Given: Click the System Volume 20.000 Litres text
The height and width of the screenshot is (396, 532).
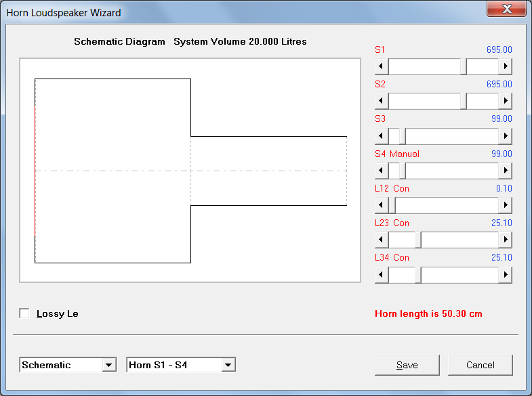Looking at the screenshot, I should 240,41.
